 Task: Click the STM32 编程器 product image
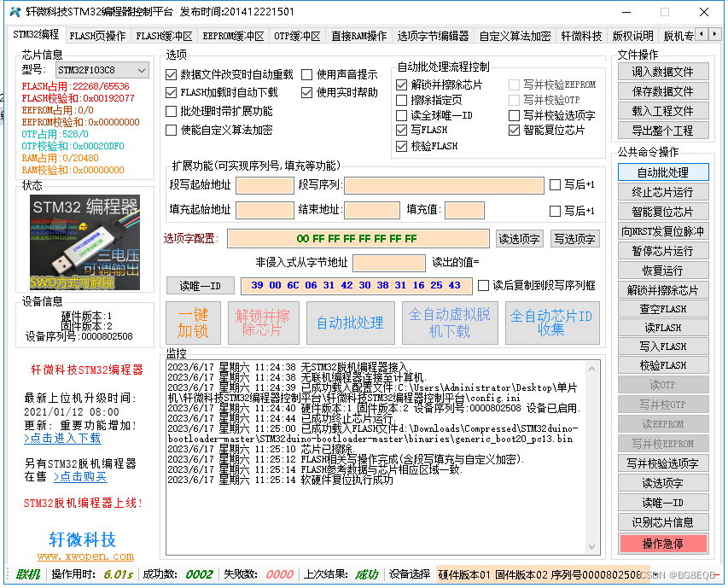point(85,242)
